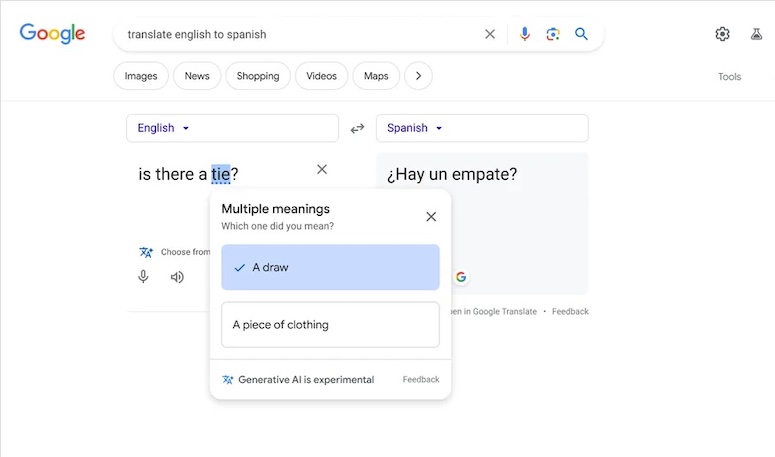This screenshot has width=775, height=457.
Task: Show more search filter chips
Action: 418,76
